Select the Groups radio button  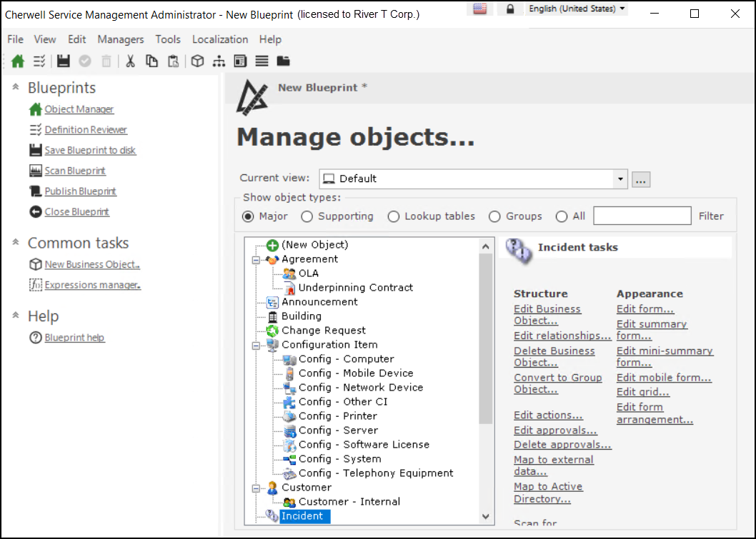pos(494,217)
